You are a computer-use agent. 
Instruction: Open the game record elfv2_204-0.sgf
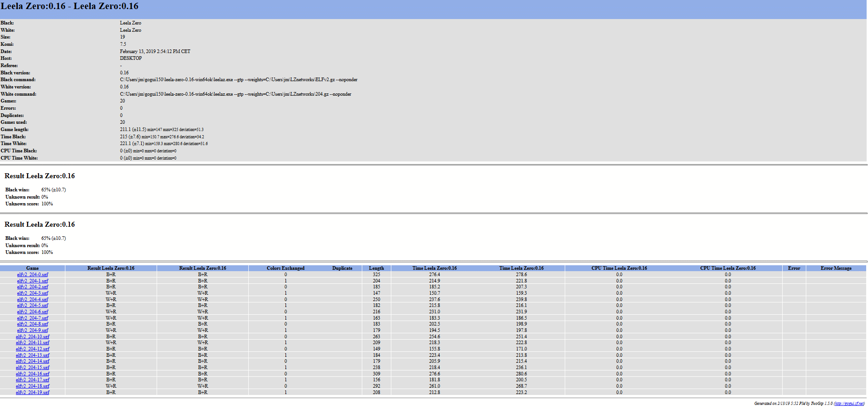tap(32, 274)
